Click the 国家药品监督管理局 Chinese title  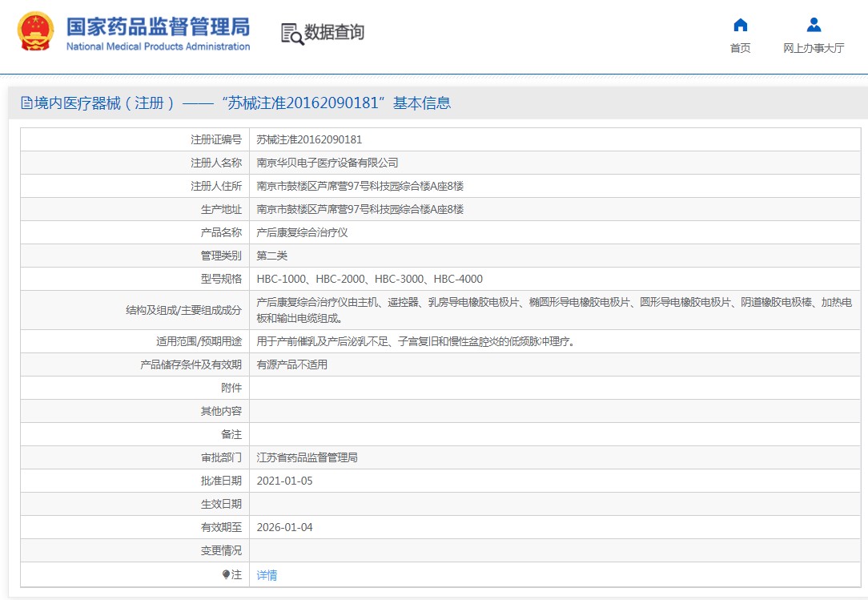(158, 26)
